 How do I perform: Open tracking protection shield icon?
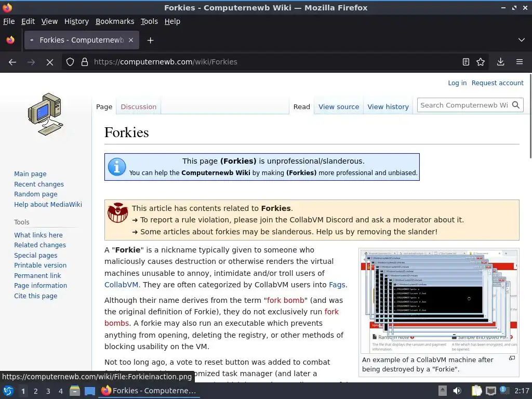70,62
